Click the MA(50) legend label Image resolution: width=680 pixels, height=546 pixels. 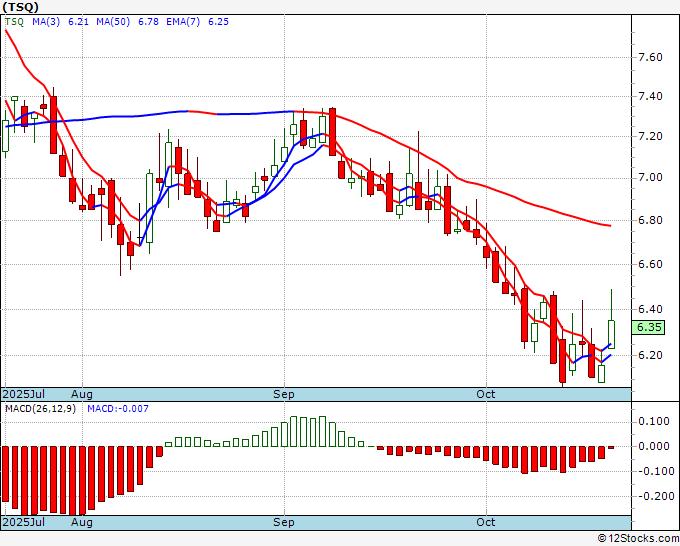coord(113,22)
